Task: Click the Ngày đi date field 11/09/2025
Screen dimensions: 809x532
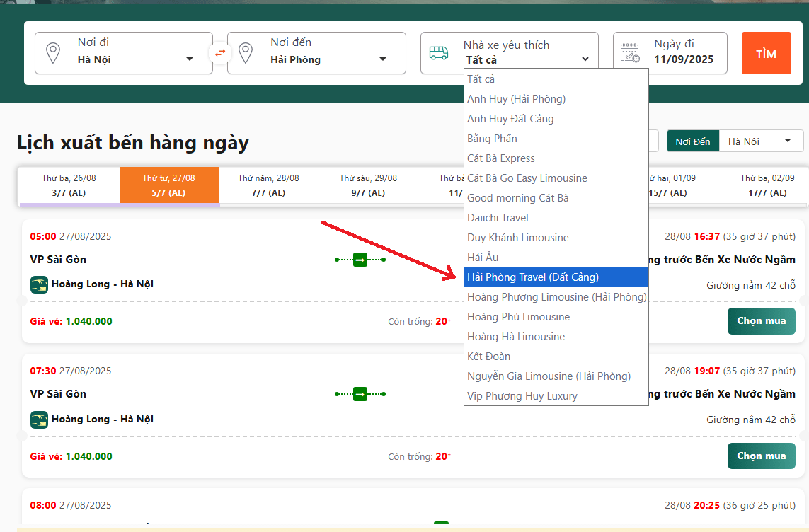Action: coord(683,59)
